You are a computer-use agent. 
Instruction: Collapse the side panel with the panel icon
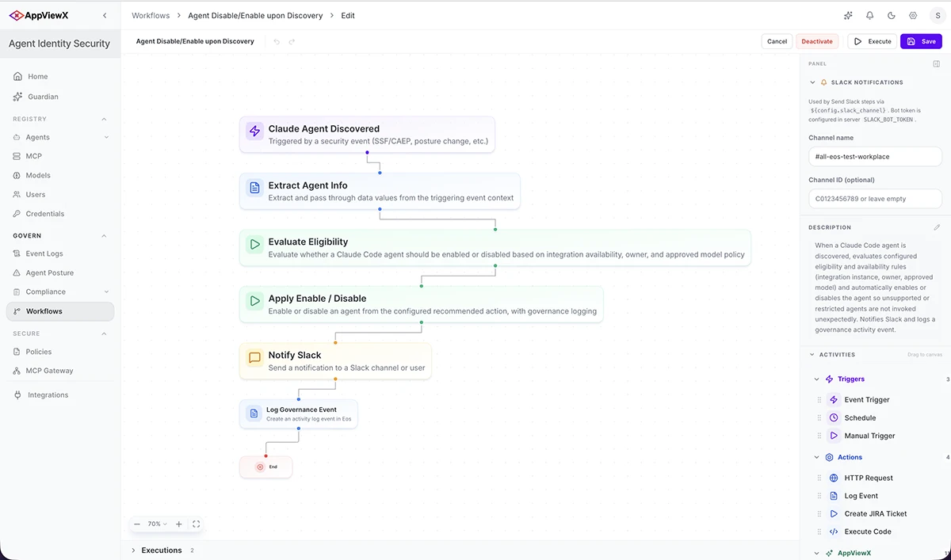(x=937, y=63)
